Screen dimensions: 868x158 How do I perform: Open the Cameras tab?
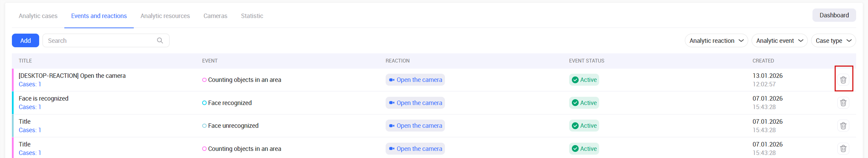[215, 16]
